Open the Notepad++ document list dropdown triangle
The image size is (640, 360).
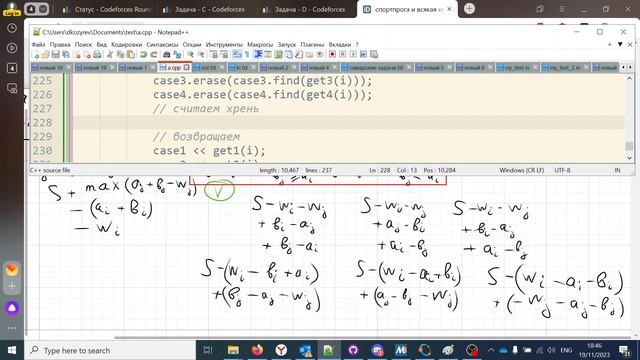(620, 44)
